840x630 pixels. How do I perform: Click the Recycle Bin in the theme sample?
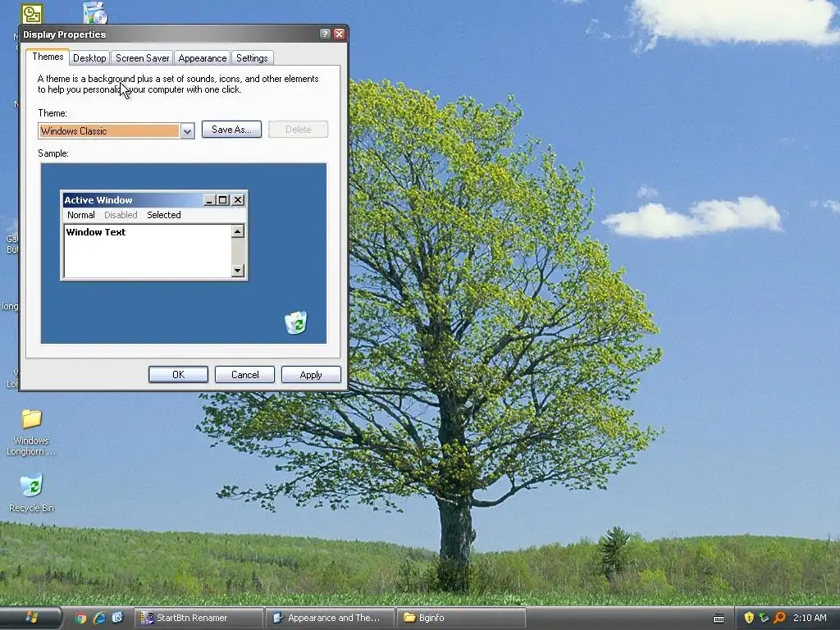pyautogui.click(x=295, y=322)
